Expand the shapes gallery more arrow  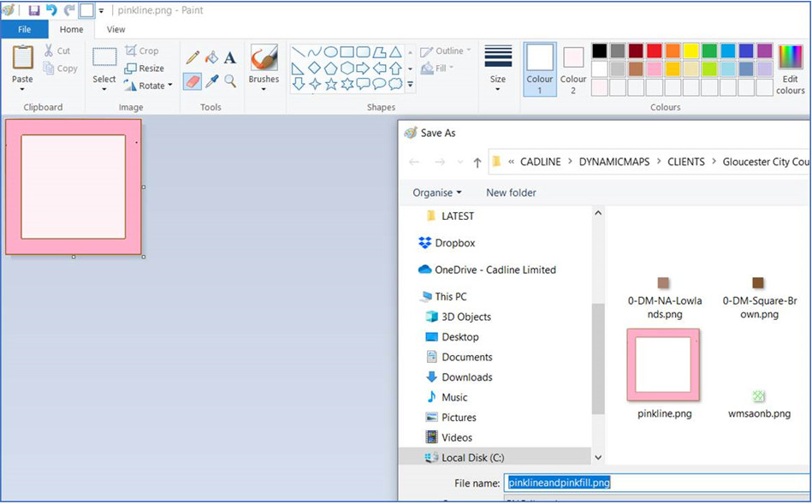(x=410, y=85)
